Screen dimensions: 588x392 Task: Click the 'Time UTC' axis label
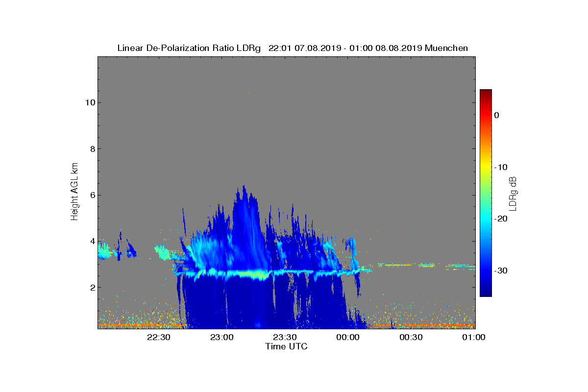(286, 346)
